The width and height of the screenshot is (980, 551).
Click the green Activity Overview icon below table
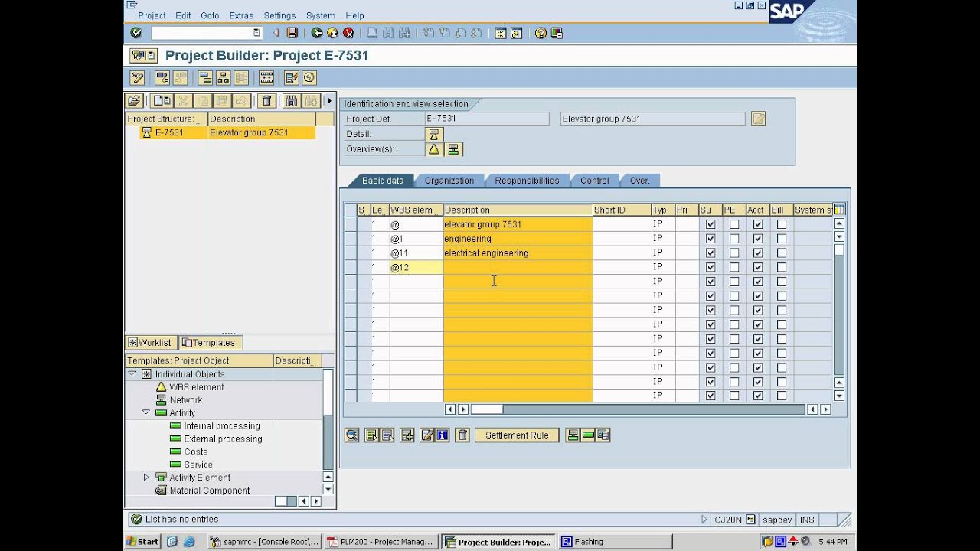point(588,435)
